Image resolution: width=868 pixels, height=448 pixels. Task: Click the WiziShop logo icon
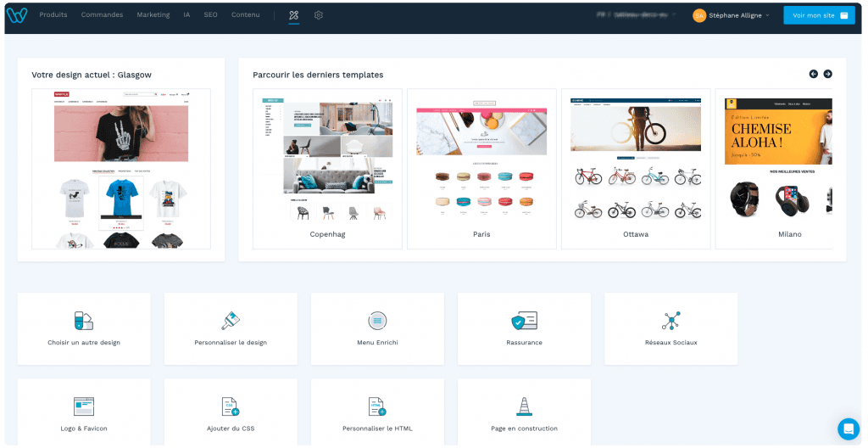(x=17, y=15)
